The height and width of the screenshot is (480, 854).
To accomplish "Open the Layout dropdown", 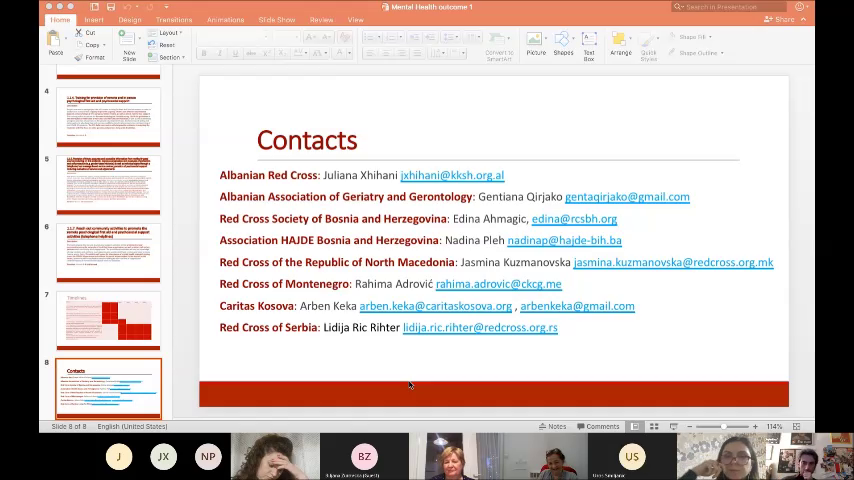I will [x=166, y=33].
